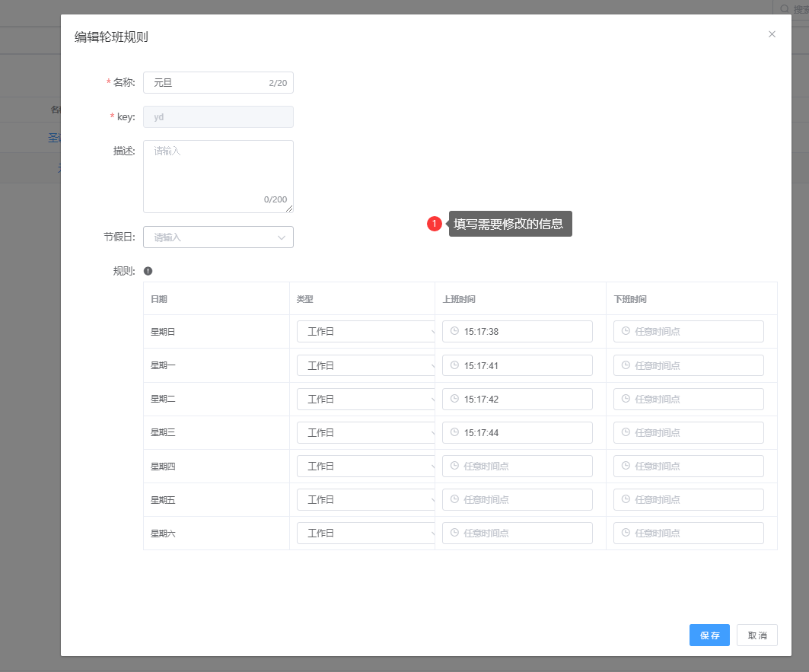
Task: Click the rules info icon
Action: point(148,271)
